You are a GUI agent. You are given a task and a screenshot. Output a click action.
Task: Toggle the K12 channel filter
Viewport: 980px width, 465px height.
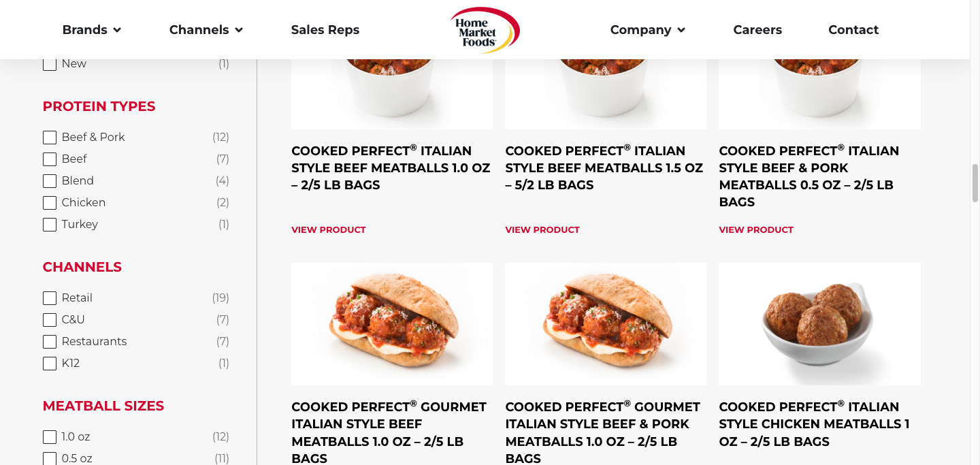coord(50,364)
